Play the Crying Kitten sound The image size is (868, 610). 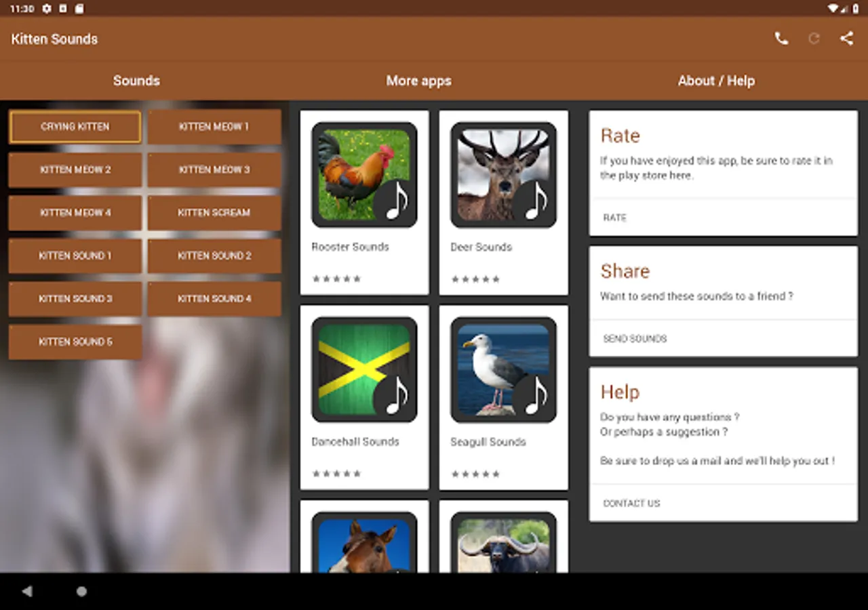click(x=75, y=127)
